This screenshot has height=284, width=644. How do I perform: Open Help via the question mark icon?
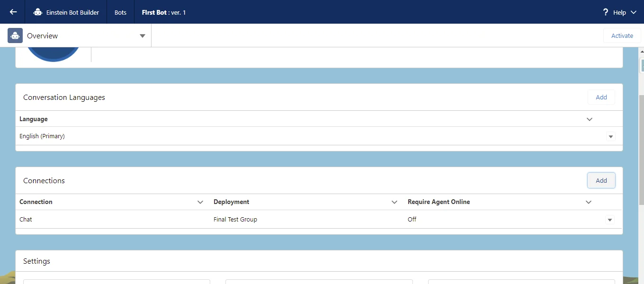click(605, 12)
